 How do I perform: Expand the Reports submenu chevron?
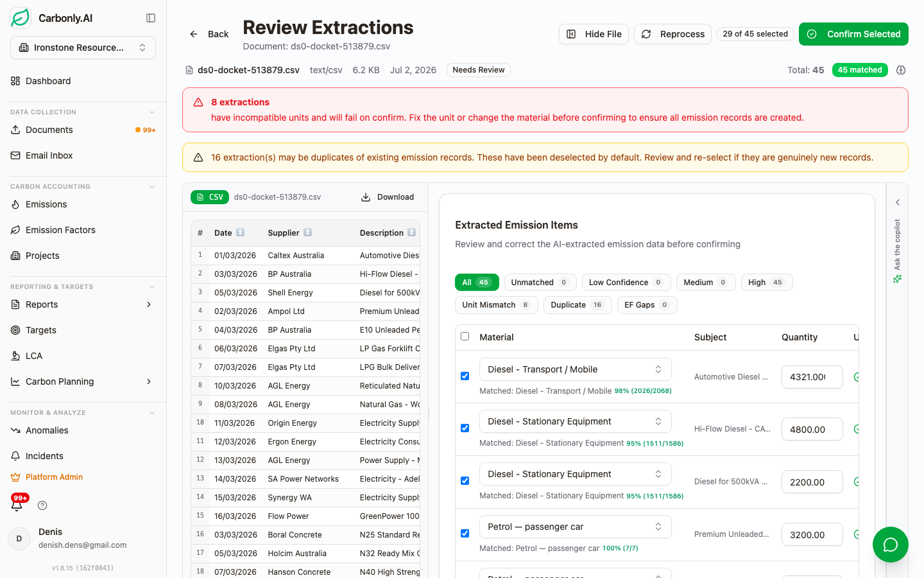pyautogui.click(x=149, y=304)
